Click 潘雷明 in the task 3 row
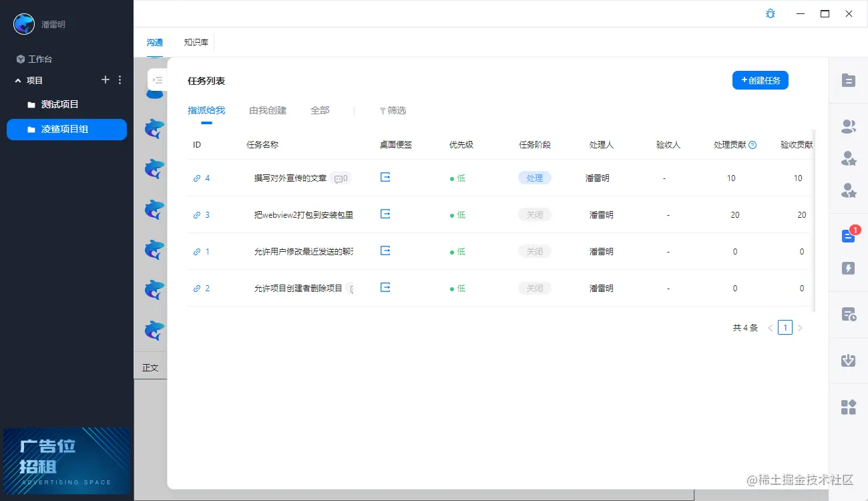Viewport: 868px width, 501px height. point(602,215)
